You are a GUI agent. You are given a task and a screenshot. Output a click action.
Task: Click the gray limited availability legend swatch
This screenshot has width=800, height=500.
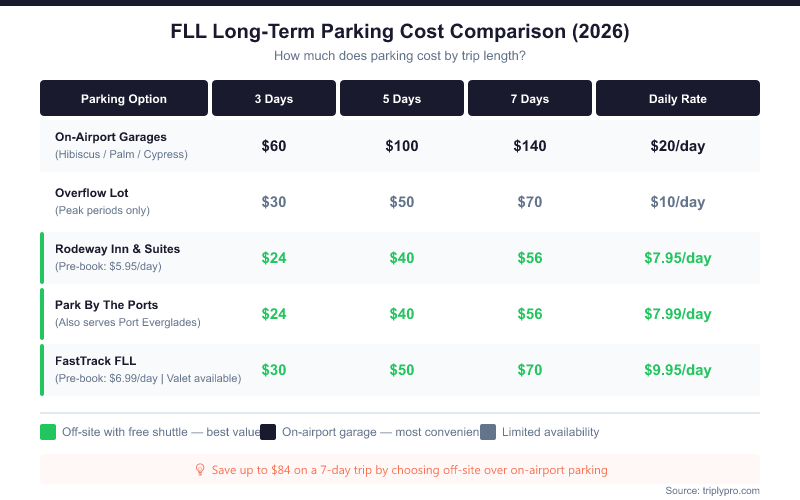click(488, 432)
